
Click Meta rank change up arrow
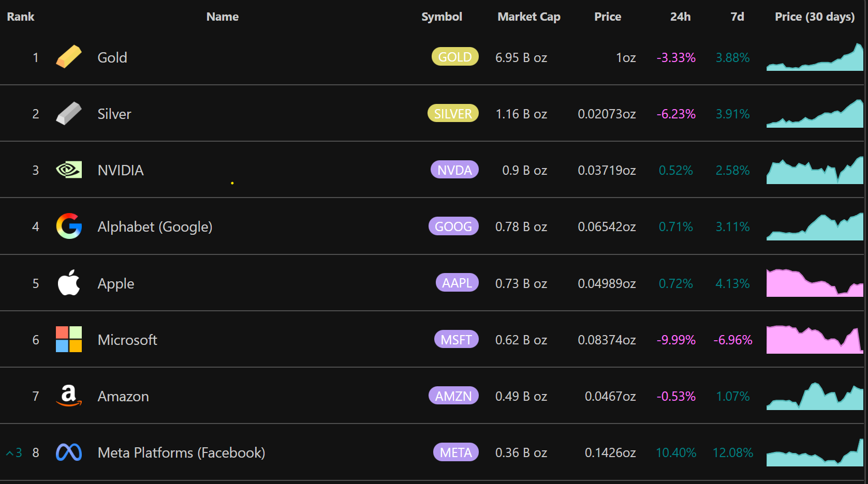pos(10,453)
